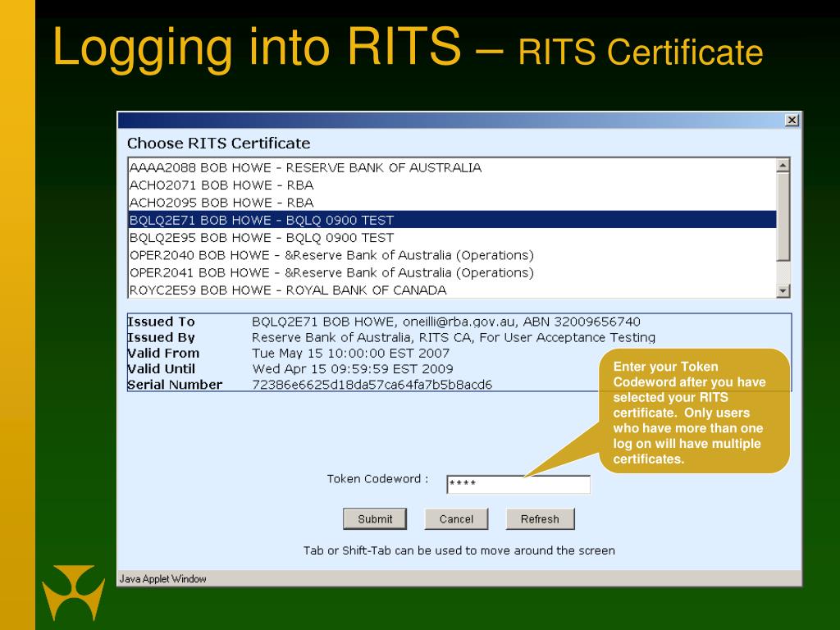Viewport: 840px width, 630px height.
Task: Click the Refresh button
Action: pos(540,519)
